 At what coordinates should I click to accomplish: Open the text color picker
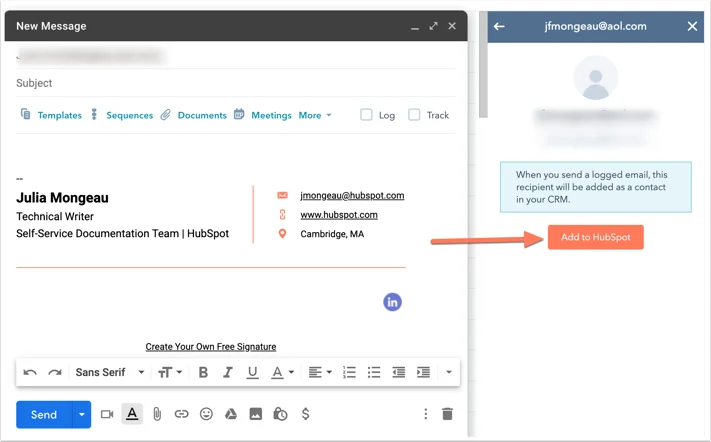coord(282,372)
